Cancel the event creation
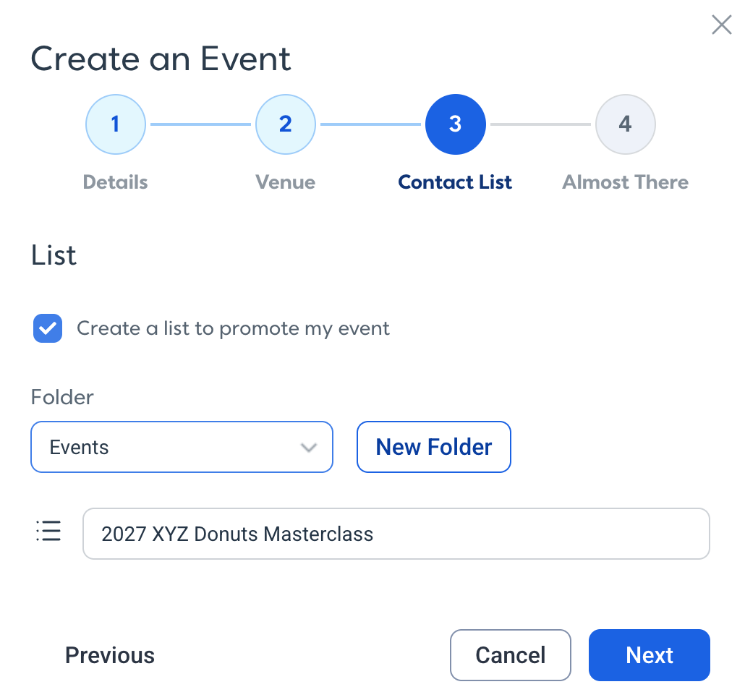 tap(511, 655)
